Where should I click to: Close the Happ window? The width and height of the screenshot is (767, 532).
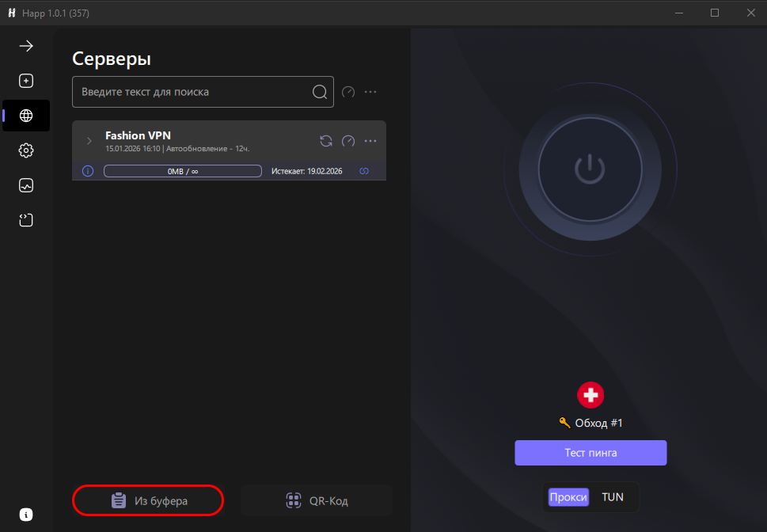pos(751,13)
